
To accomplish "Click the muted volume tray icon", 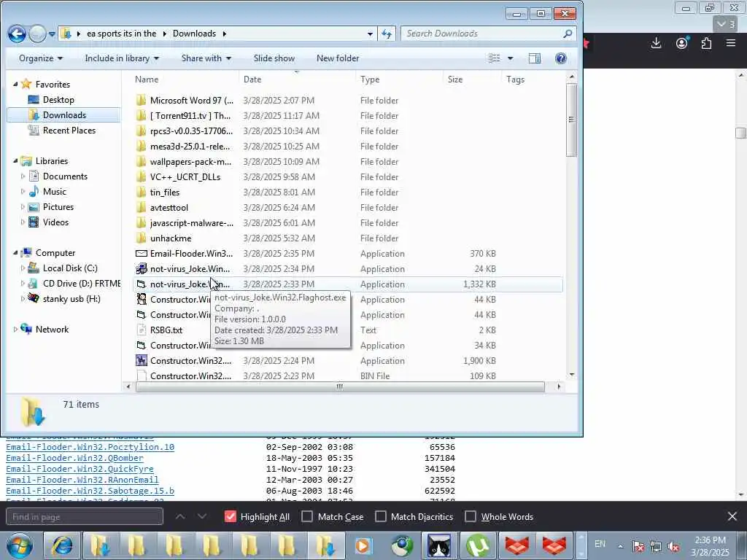I will click(x=673, y=546).
